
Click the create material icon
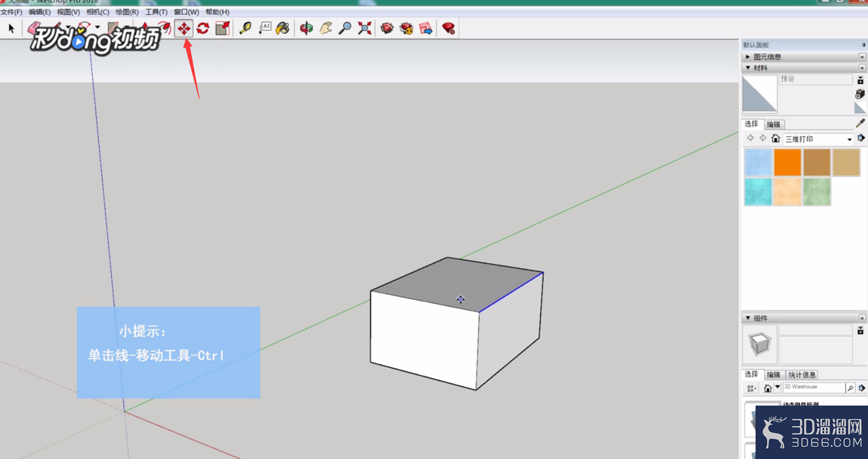pos(860,94)
